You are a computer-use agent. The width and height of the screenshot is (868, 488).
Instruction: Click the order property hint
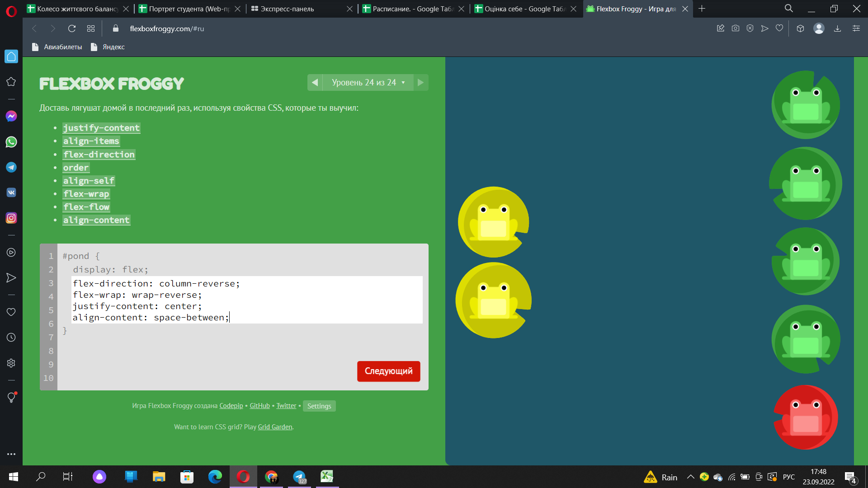76,168
